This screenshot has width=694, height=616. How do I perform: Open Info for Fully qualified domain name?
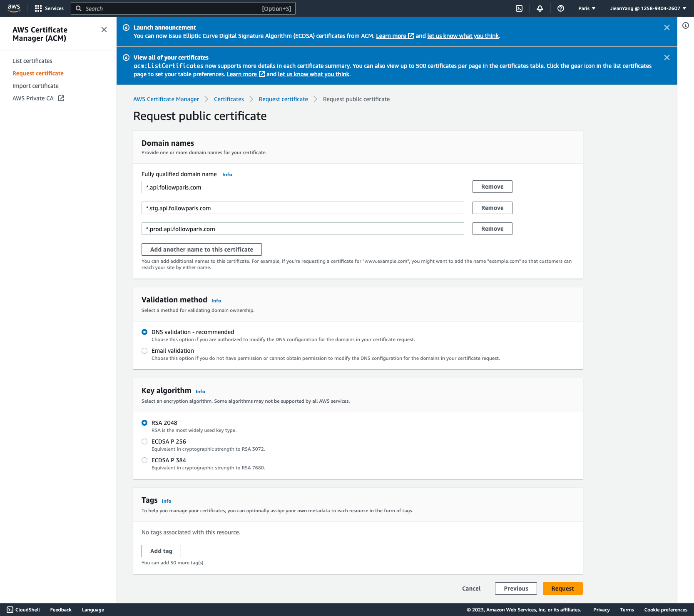(227, 175)
